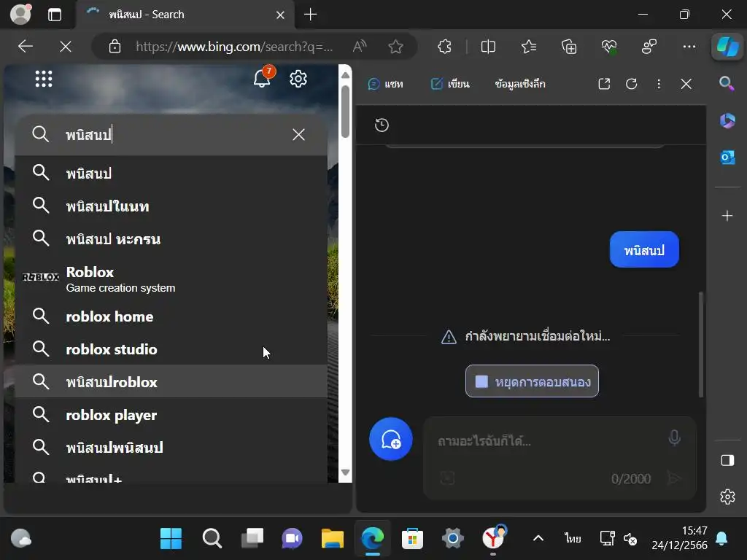Open Copilot more options menu
The image size is (747, 560).
coord(659,85)
